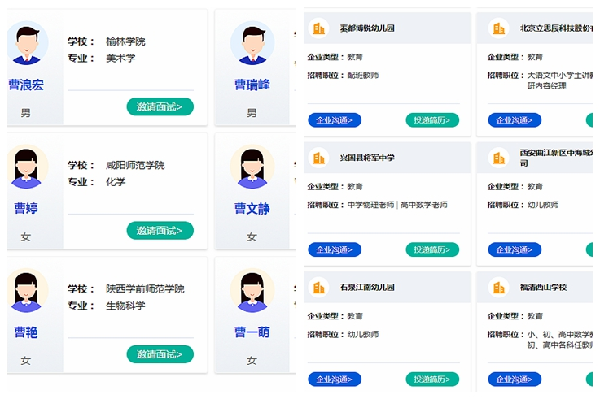Open candidate name 曹浪宏
Viewport: 600px width, 399px height.
tap(26, 85)
